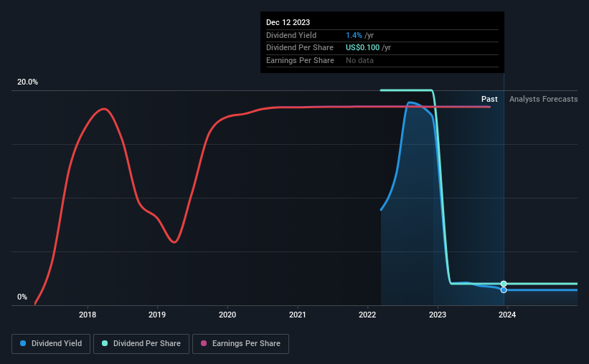Click the Past section label
The width and height of the screenshot is (589, 364).
point(489,99)
